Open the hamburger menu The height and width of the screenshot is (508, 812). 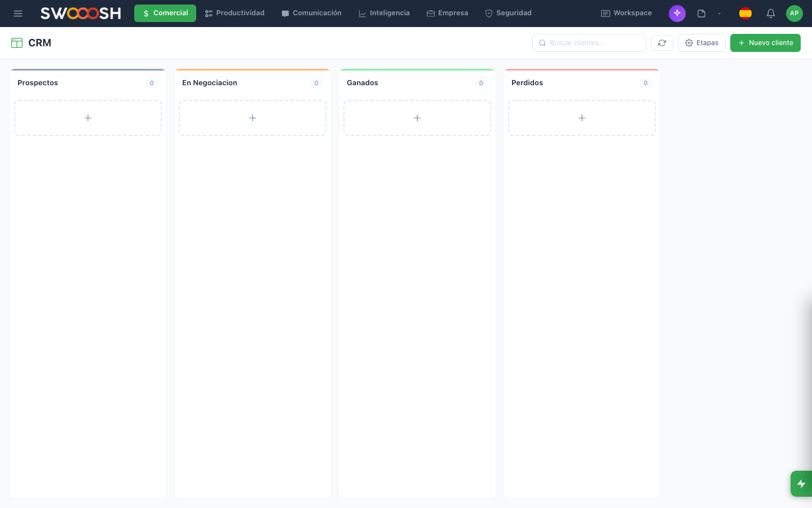[18, 13]
